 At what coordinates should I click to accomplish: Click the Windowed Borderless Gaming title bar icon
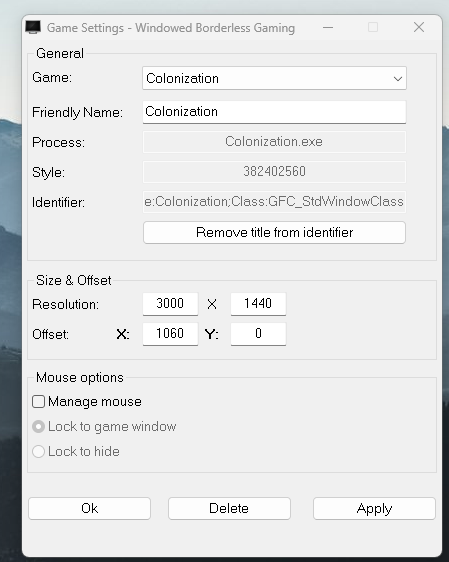tap(33, 27)
